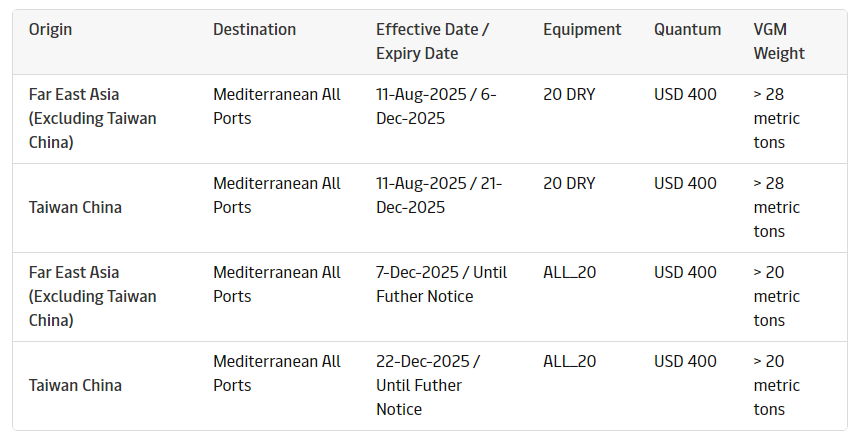Select Mediterranean All Ports destination in first row
Screen dimensions: 860x442
tap(277, 107)
